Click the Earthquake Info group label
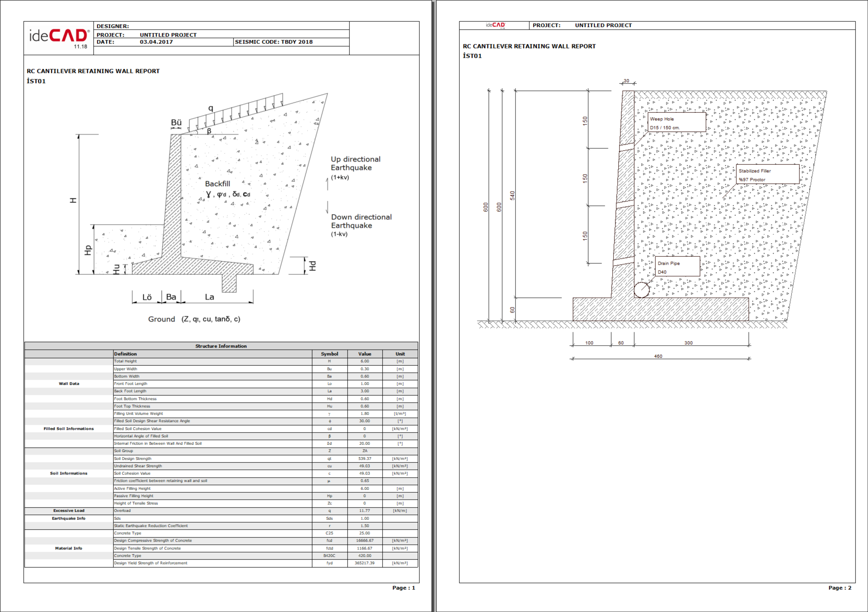 [x=68, y=518]
